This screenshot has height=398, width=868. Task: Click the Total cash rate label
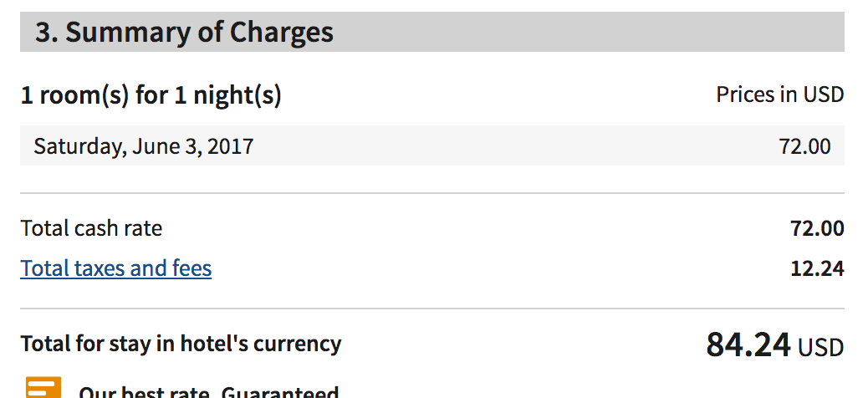(91, 228)
